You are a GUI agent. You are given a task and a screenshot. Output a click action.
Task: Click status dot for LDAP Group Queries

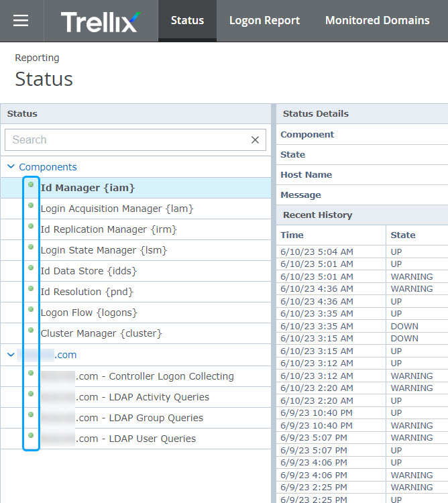[x=31, y=414]
